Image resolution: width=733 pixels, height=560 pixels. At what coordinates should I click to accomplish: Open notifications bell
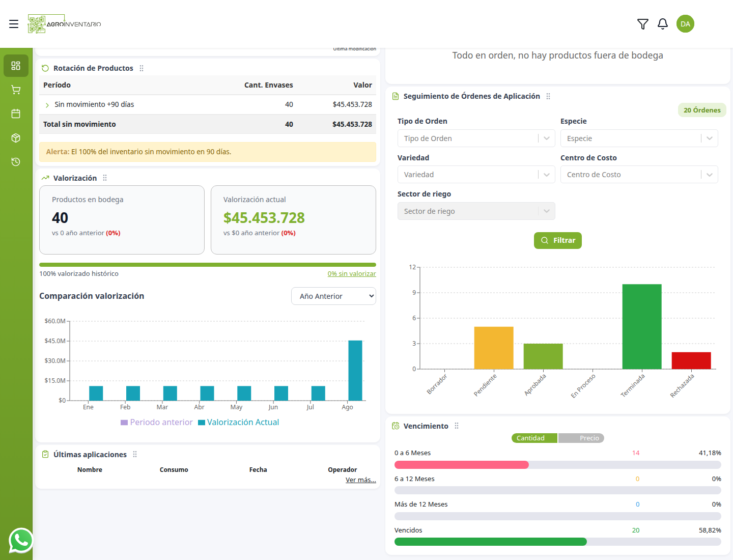tap(663, 24)
